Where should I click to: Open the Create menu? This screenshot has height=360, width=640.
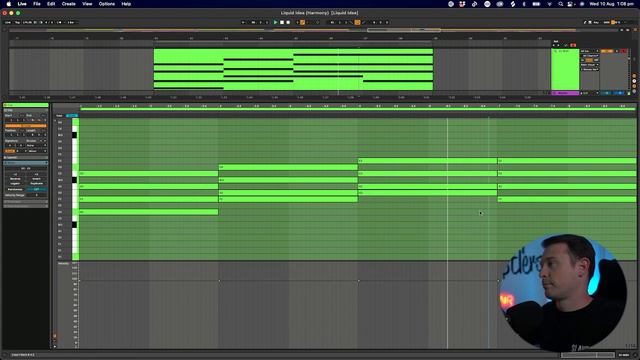coord(69,4)
